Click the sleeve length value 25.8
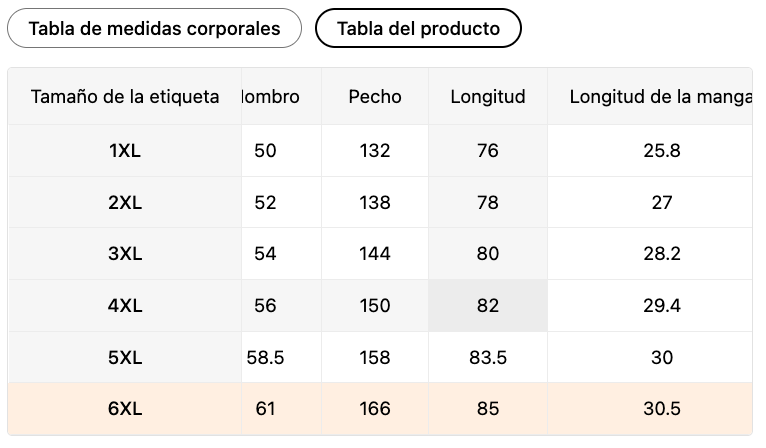 (661, 150)
